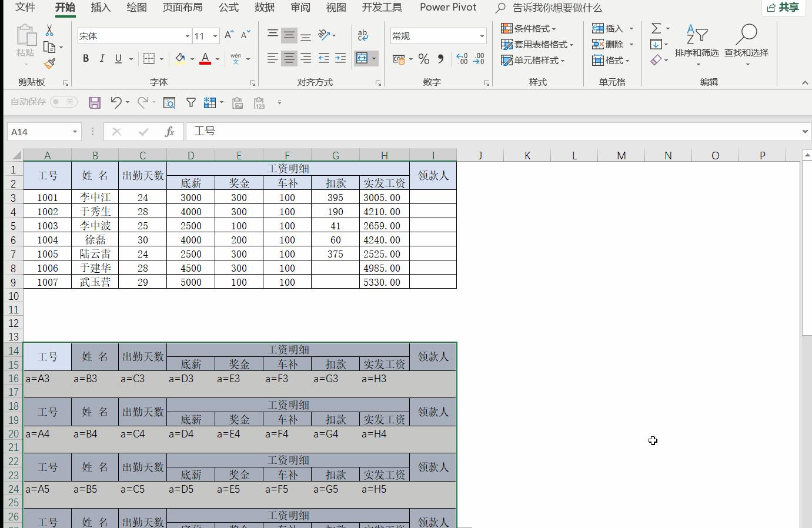Toggle the AutoSave switch
812x528 pixels.
tap(63, 102)
